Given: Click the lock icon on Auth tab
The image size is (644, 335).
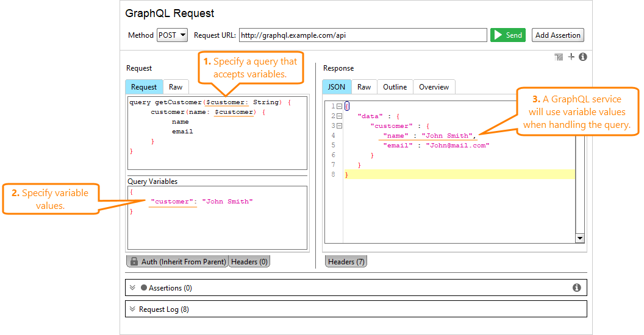Looking at the screenshot, I should pos(134,261).
